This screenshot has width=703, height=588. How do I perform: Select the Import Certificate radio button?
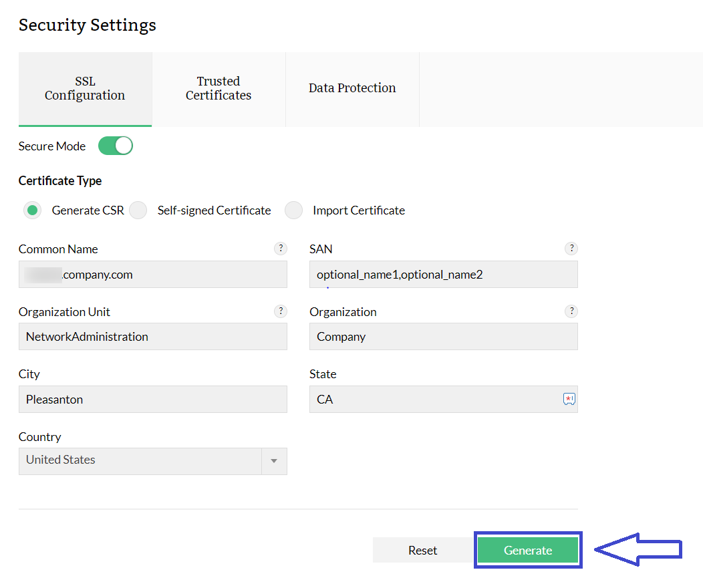[x=293, y=210]
